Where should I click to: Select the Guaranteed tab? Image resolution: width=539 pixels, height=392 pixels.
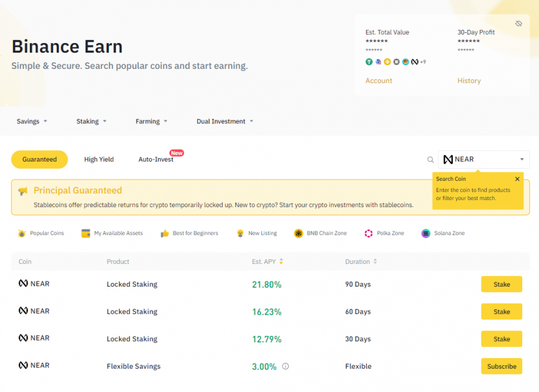[40, 159]
